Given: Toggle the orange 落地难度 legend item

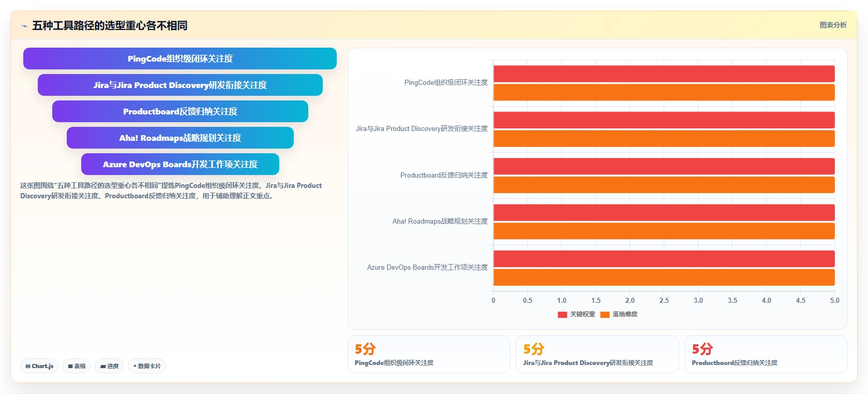Looking at the screenshot, I should pos(619,314).
